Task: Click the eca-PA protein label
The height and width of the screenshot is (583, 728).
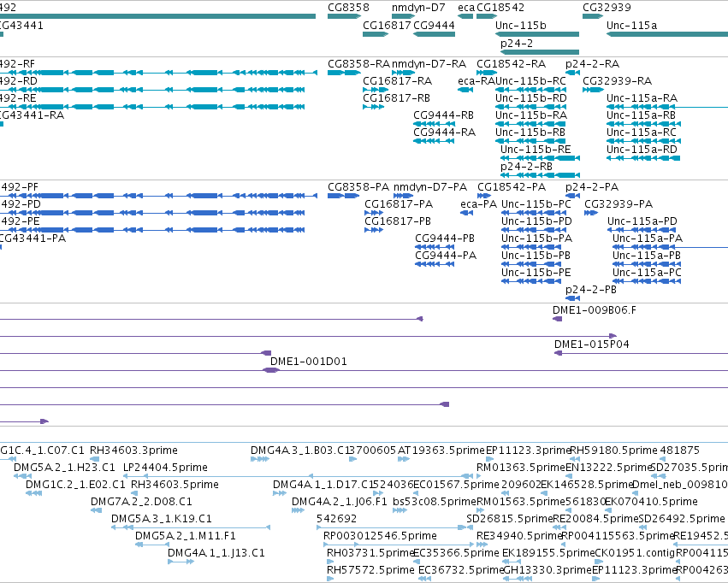Action: click(478, 204)
